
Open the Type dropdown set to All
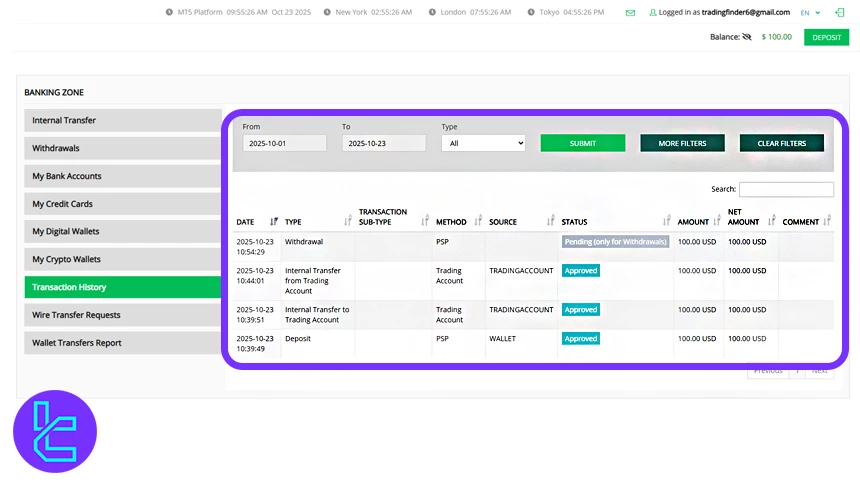click(x=483, y=143)
